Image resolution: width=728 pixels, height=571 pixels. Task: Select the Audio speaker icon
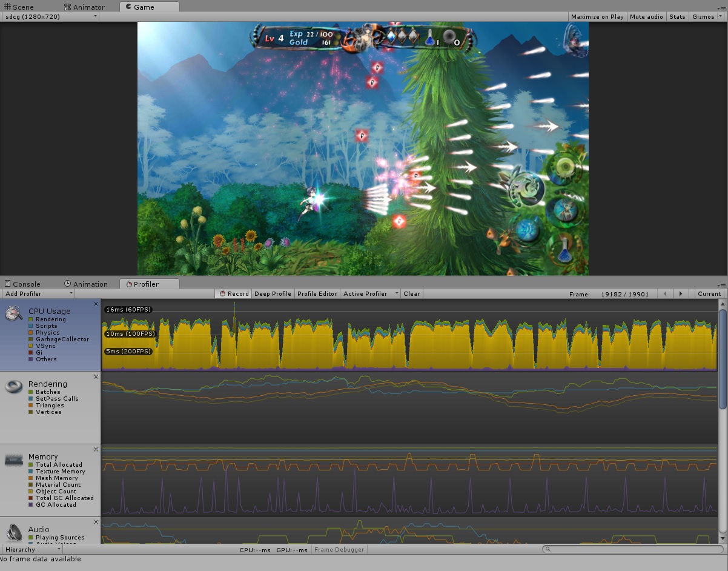coord(13,533)
